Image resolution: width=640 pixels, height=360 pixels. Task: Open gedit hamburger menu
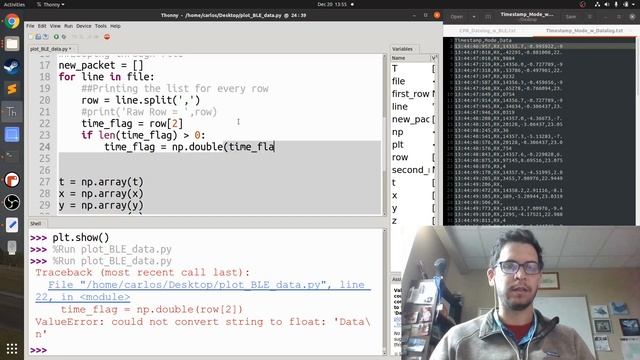click(590, 17)
